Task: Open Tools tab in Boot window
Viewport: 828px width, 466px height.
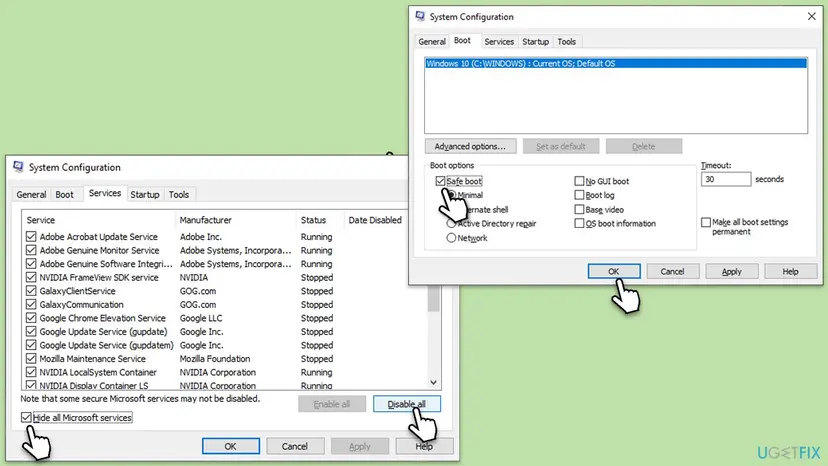Action: [567, 41]
